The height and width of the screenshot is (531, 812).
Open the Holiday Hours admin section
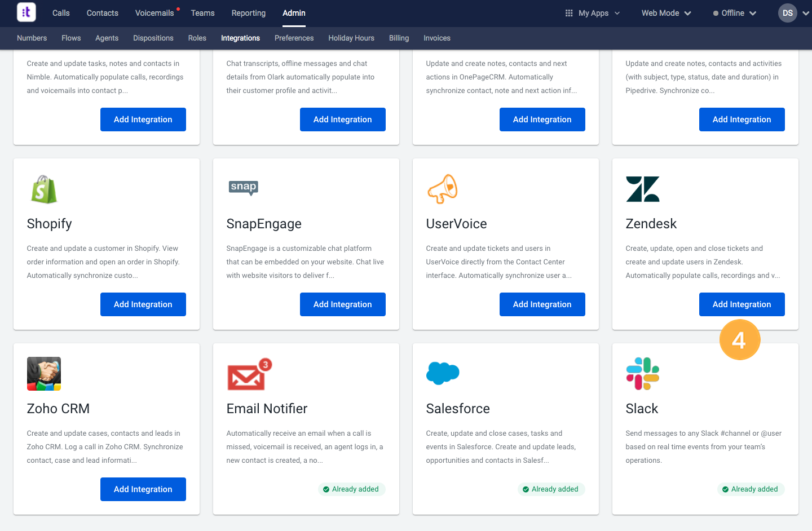pyautogui.click(x=351, y=38)
